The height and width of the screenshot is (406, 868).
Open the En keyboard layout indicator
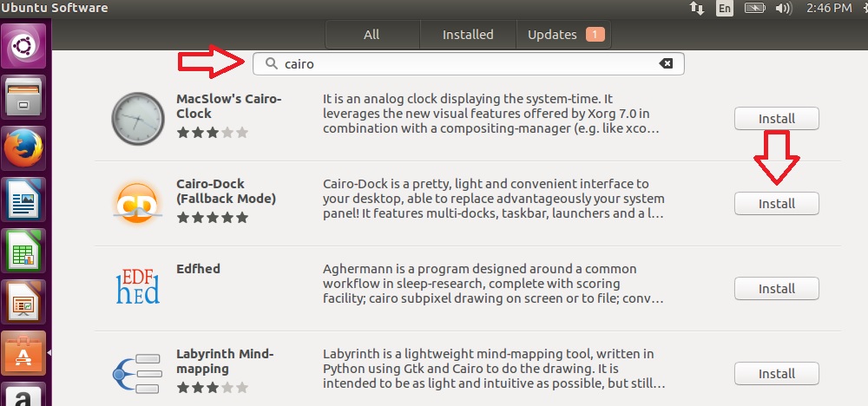pos(725,8)
